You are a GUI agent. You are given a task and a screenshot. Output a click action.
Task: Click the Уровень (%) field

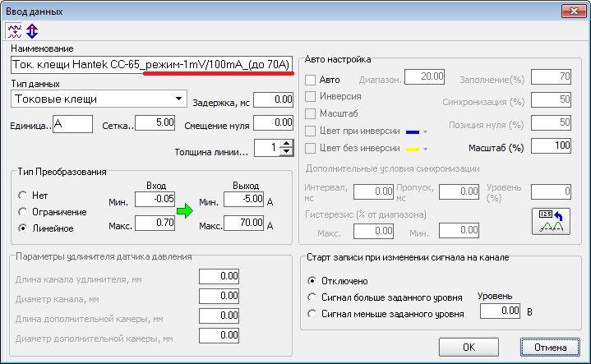[x=551, y=191]
